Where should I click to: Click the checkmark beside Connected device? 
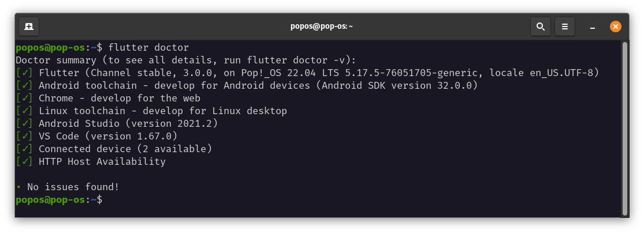(x=24, y=149)
